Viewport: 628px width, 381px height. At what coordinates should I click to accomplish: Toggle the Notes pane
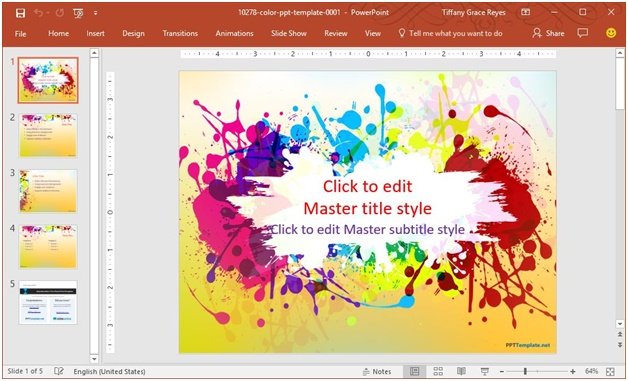[x=376, y=371]
